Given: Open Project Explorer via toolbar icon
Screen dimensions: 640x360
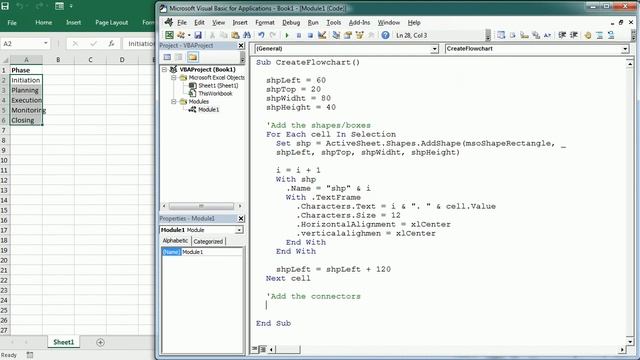Looking at the screenshot, I should pos(336,36).
